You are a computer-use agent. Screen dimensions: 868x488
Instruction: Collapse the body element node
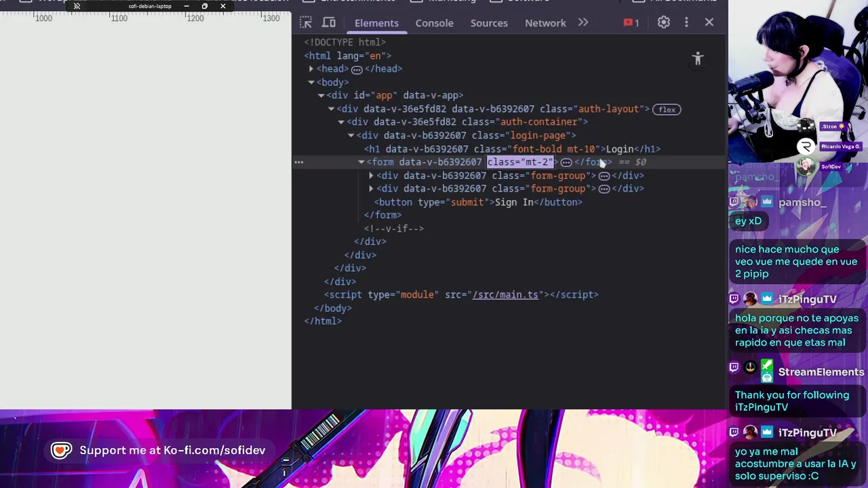coord(311,82)
